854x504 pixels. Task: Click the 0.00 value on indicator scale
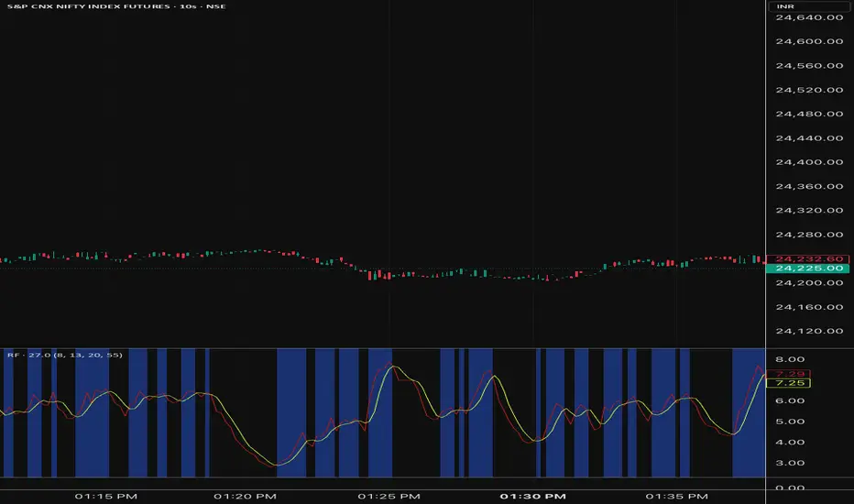[x=790, y=488]
